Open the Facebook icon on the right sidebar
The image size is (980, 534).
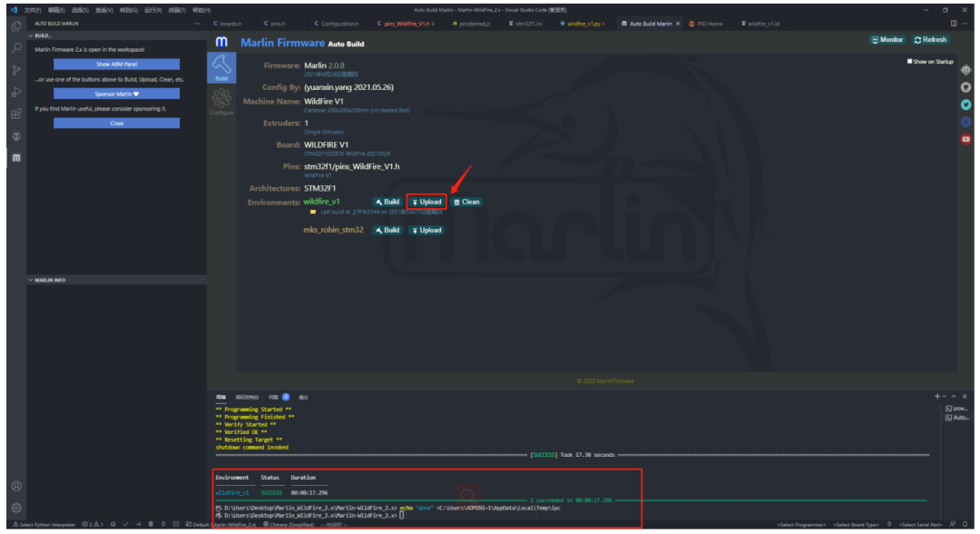[965, 122]
